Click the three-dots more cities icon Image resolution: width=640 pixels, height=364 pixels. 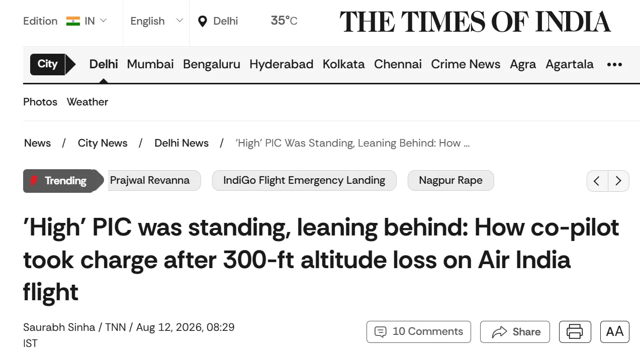click(614, 64)
